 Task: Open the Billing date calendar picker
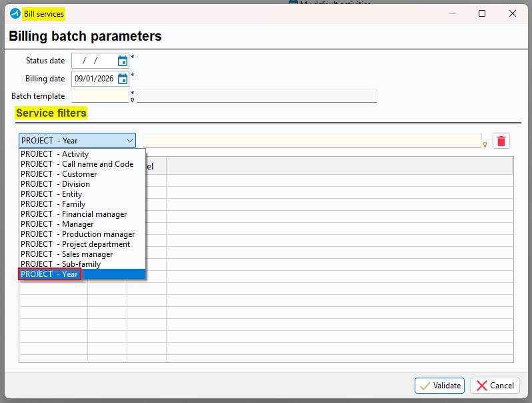point(123,79)
